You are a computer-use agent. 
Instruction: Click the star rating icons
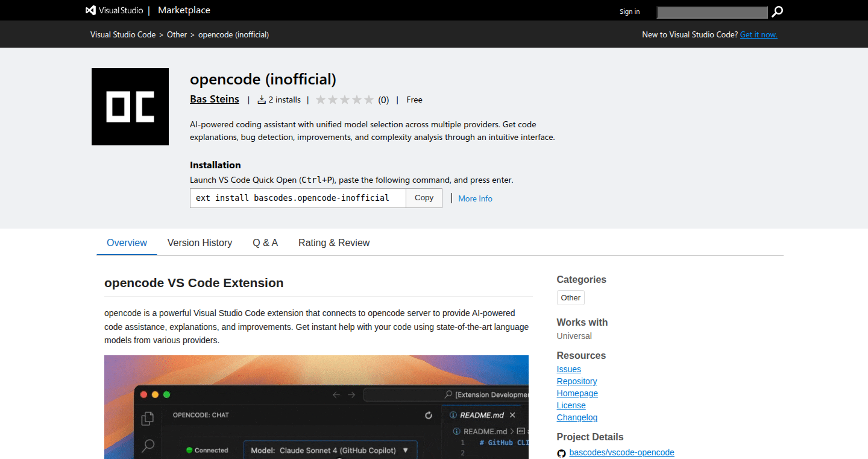[345, 100]
